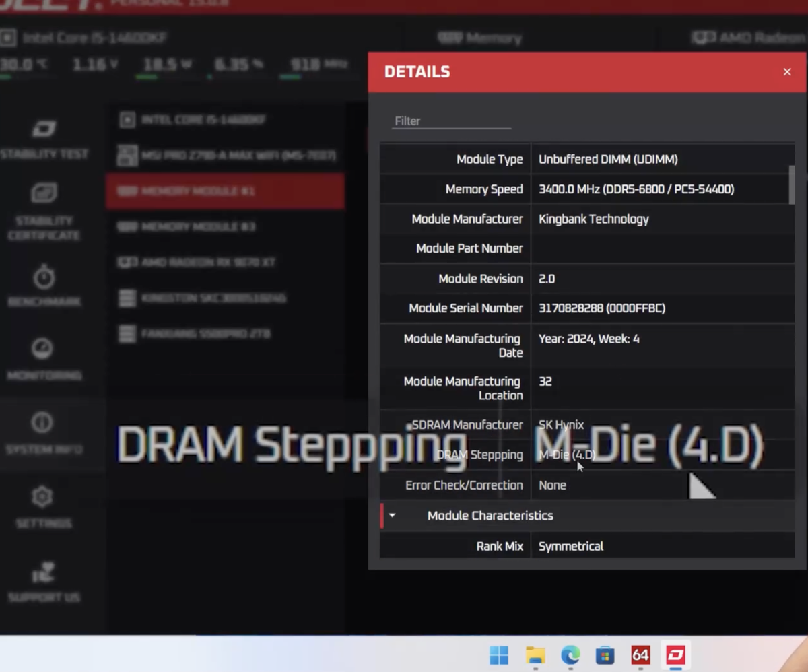Viewport: 808px width, 672px height.
Task: Open the Support Us section
Action: (x=44, y=582)
